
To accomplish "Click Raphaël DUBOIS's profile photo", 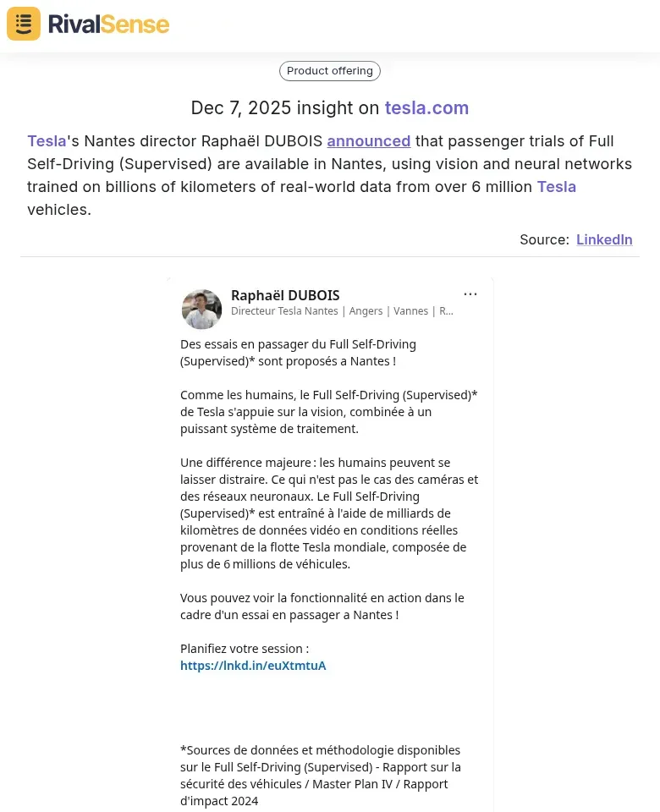I will coord(201,309).
